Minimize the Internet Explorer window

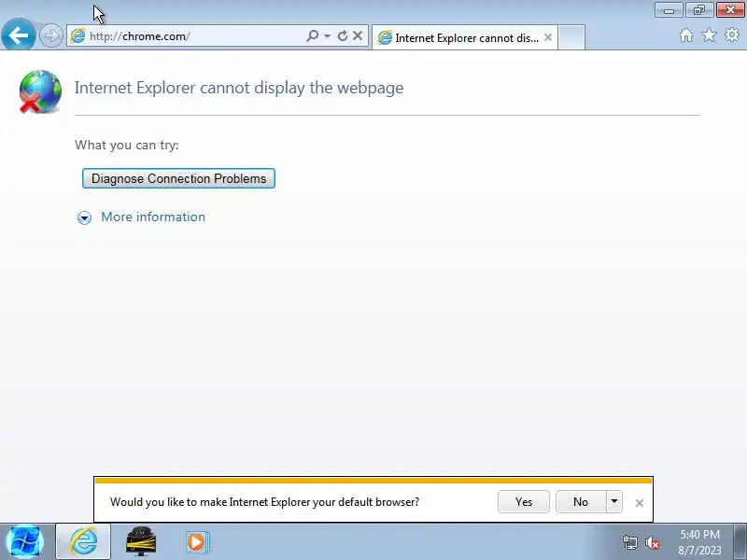[x=669, y=10]
